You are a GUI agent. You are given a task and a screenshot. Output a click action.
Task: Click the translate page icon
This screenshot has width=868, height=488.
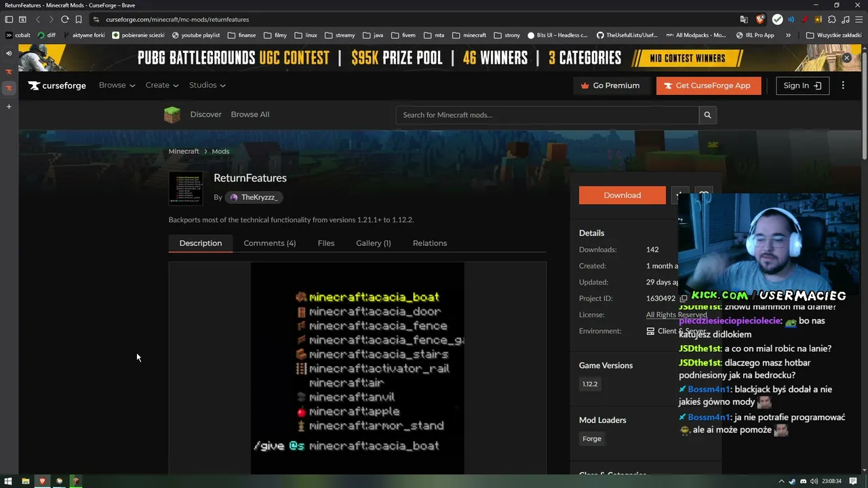pyautogui.click(x=744, y=20)
